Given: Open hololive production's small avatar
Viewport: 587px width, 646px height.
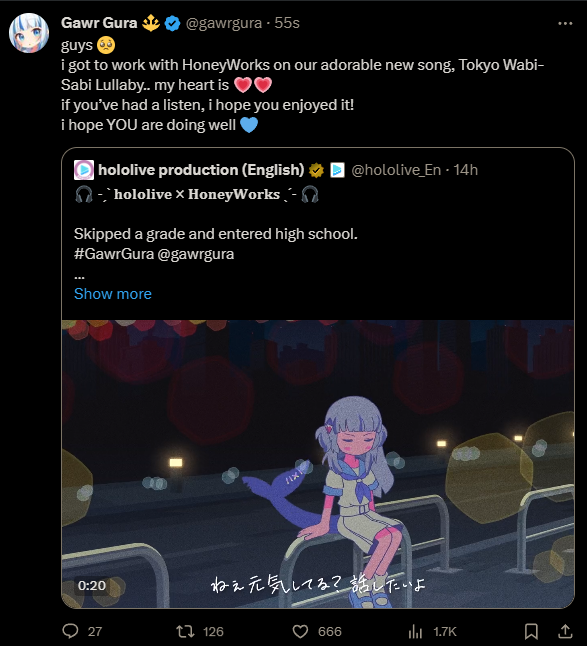Looking at the screenshot, I should click(x=84, y=170).
